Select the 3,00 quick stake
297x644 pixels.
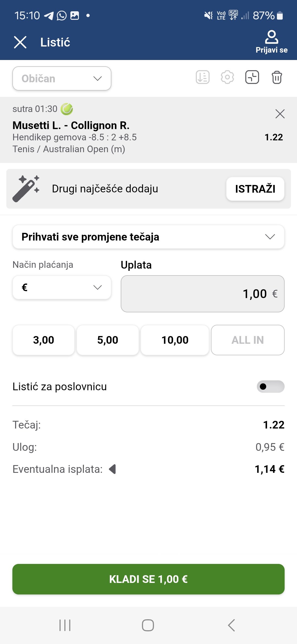pyautogui.click(x=43, y=340)
